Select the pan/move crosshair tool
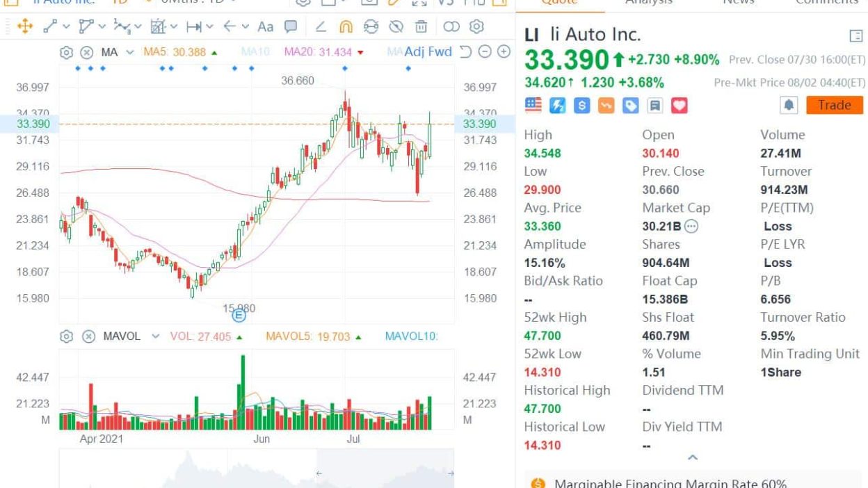Image resolution: width=868 pixels, height=488 pixels. 25,27
